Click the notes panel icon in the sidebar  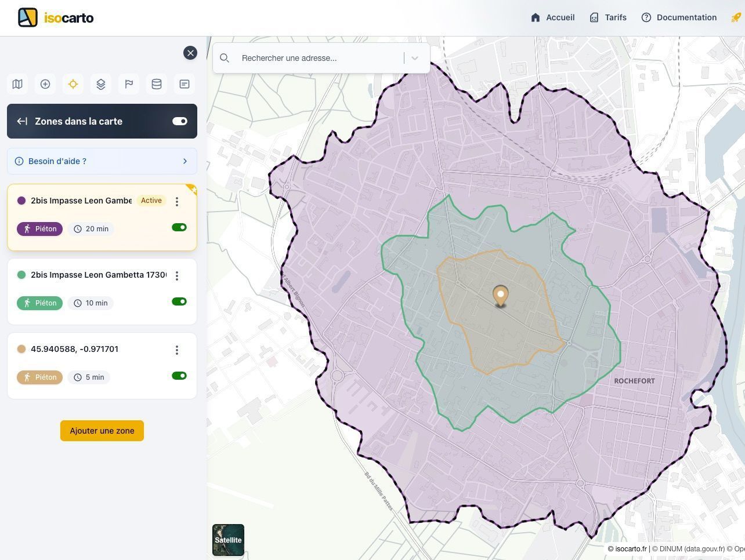click(184, 84)
